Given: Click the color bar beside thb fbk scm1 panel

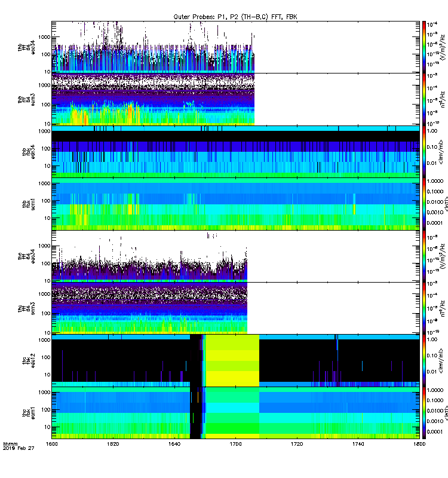Looking at the screenshot, I should [x=424, y=204].
